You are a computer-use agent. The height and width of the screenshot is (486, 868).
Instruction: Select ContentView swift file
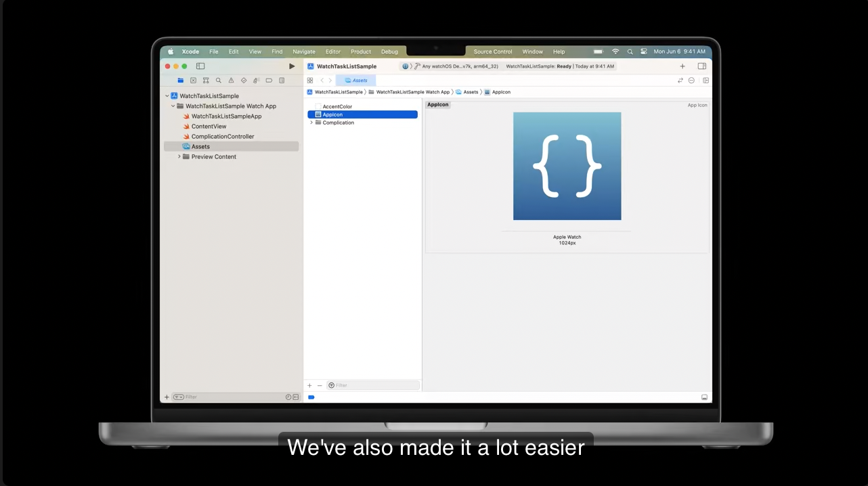pyautogui.click(x=209, y=127)
